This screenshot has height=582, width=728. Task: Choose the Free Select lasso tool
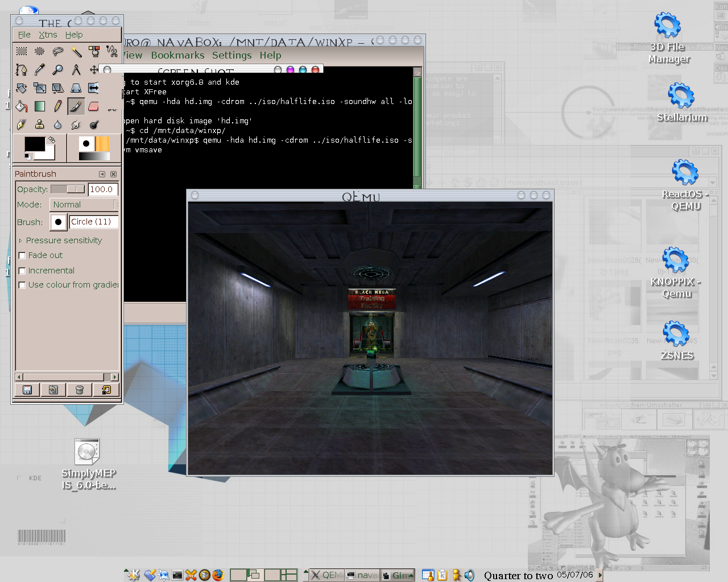58,52
